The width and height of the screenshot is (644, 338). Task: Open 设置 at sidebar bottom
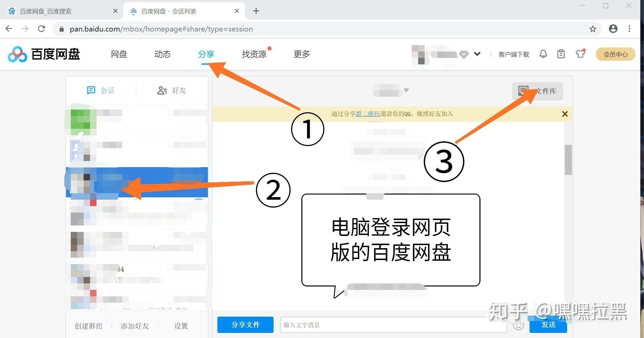[x=181, y=326]
